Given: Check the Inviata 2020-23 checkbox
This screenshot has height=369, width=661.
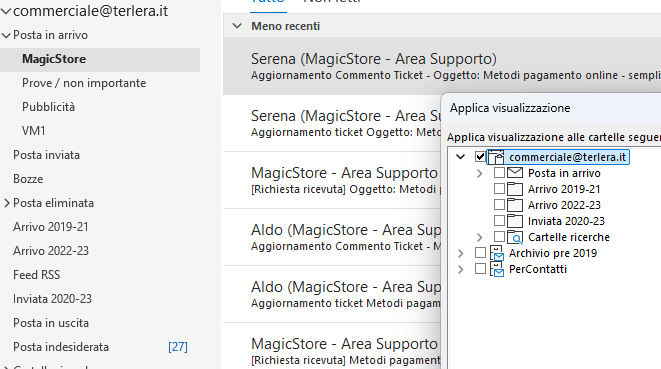Looking at the screenshot, I should (x=499, y=221).
